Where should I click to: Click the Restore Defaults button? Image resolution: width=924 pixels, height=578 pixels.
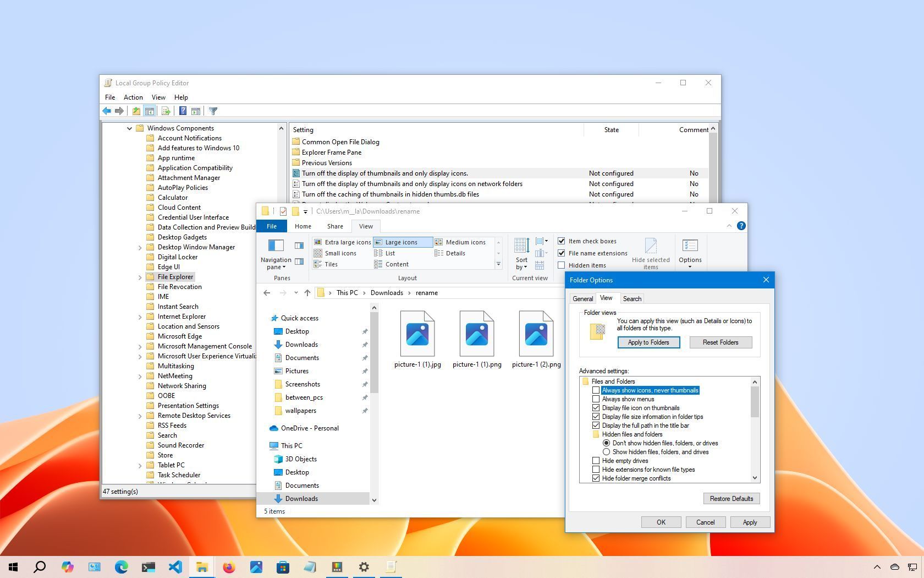coord(732,498)
